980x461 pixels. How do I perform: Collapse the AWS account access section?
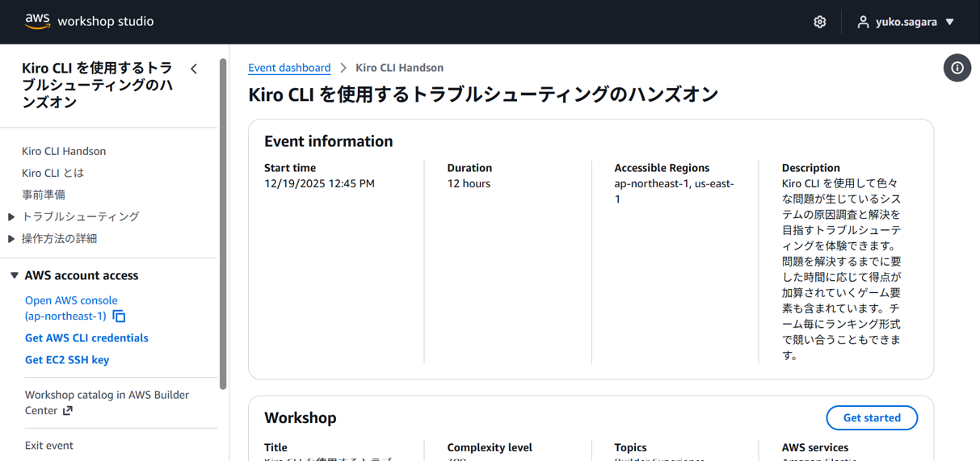14,275
